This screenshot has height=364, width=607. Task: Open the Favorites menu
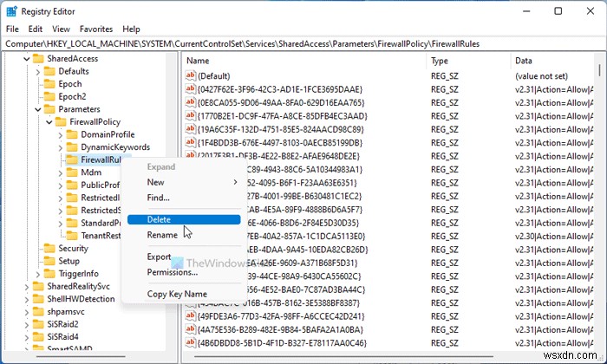96,29
